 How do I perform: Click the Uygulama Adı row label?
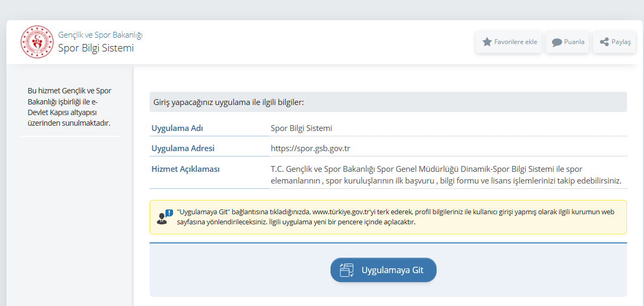coord(177,128)
